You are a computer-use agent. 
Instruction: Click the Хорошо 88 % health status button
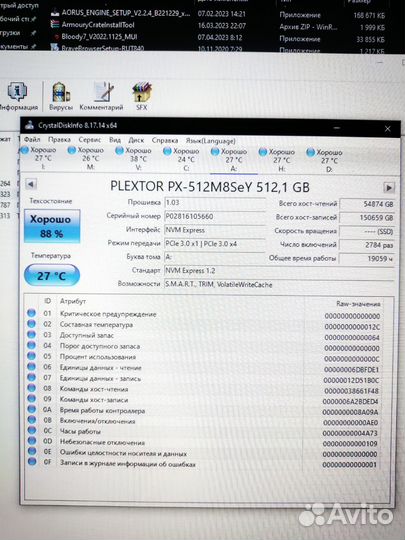point(52,226)
